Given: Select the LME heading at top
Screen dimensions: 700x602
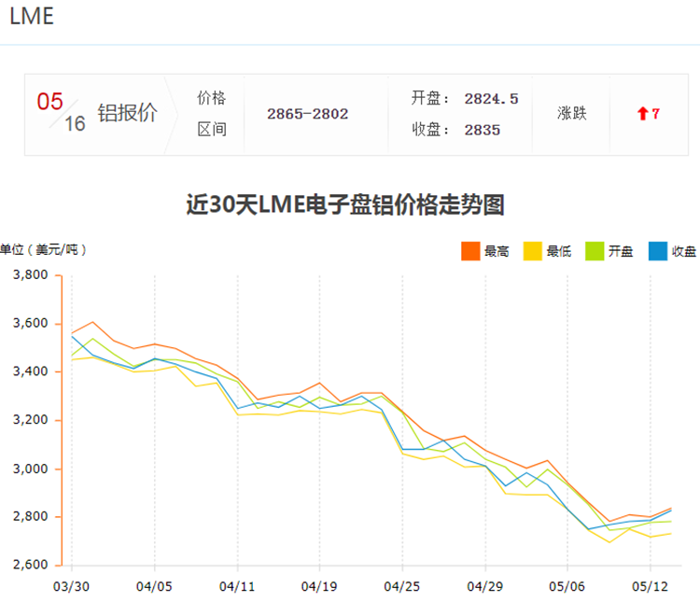Looking at the screenshot, I should [x=32, y=18].
